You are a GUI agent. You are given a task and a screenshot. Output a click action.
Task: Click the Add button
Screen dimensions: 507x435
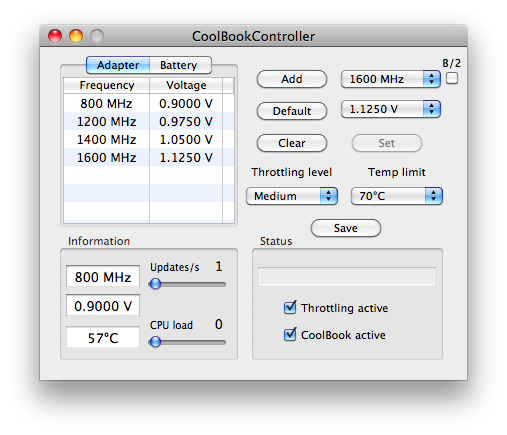click(x=292, y=79)
